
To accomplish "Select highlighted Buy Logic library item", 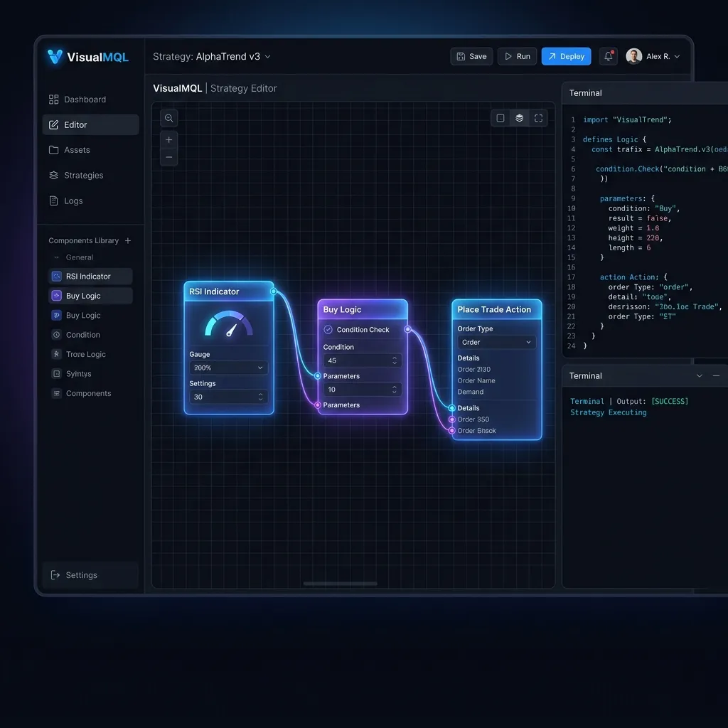I will click(x=90, y=296).
